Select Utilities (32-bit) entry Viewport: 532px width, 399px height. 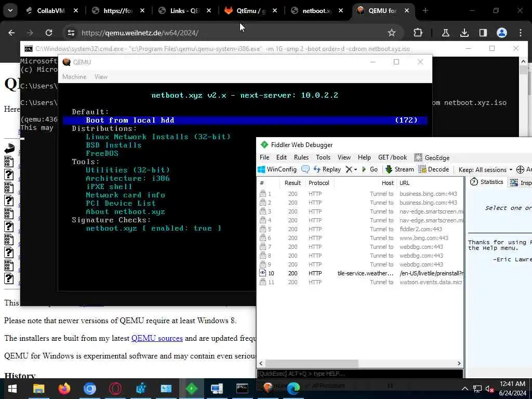(x=128, y=170)
